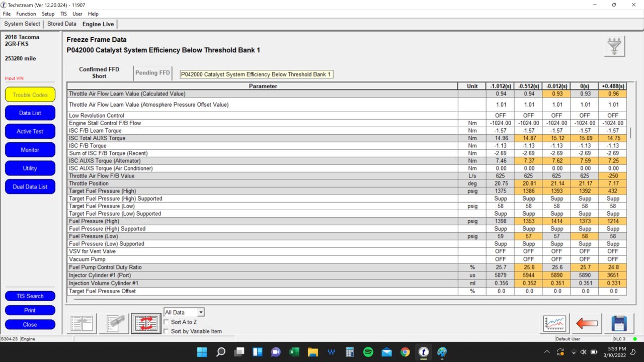This screenshot has width=644, height=362.
Task: Click the Active Test button
Action: [30, 131]
